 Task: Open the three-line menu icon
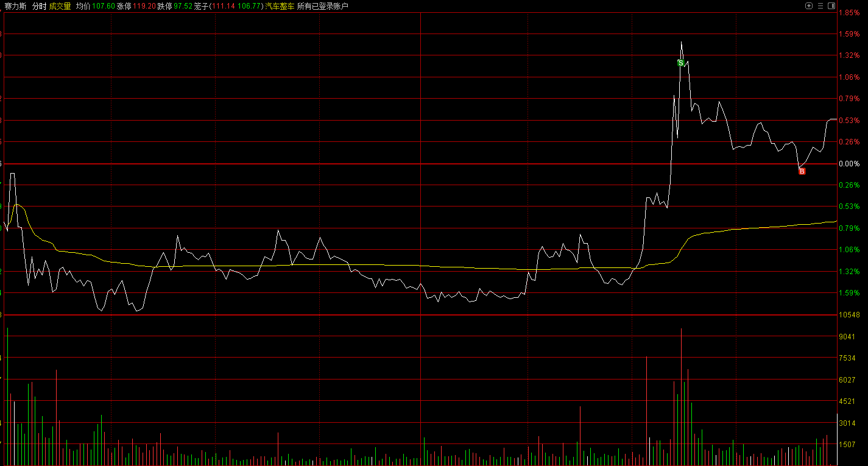point(820,5)
